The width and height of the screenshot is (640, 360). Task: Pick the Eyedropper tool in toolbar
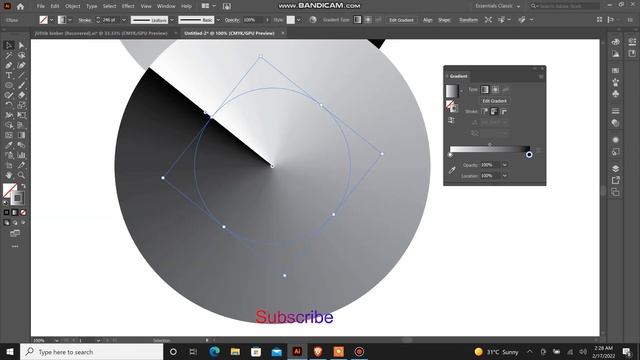pos(9,145)
